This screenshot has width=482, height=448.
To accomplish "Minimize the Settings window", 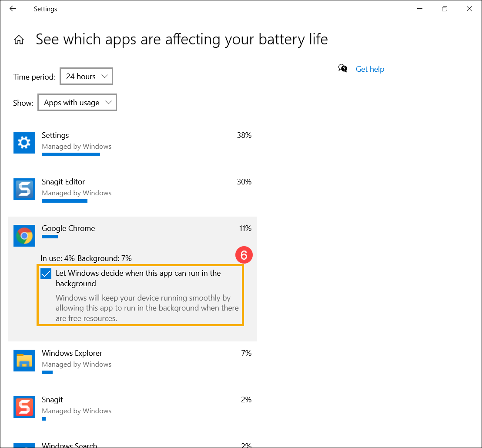I will click(x=420, y=9).
